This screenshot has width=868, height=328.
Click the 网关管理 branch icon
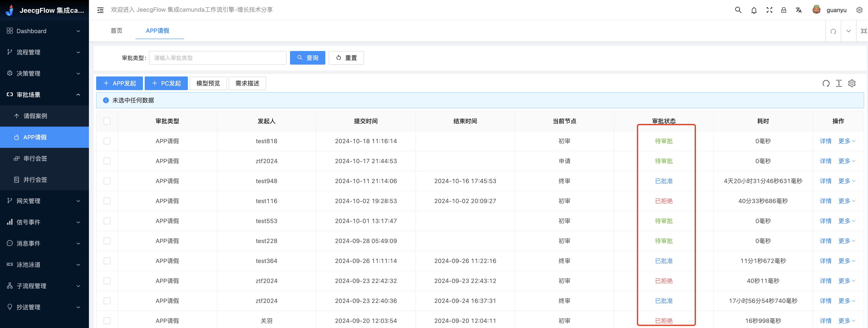10,201
